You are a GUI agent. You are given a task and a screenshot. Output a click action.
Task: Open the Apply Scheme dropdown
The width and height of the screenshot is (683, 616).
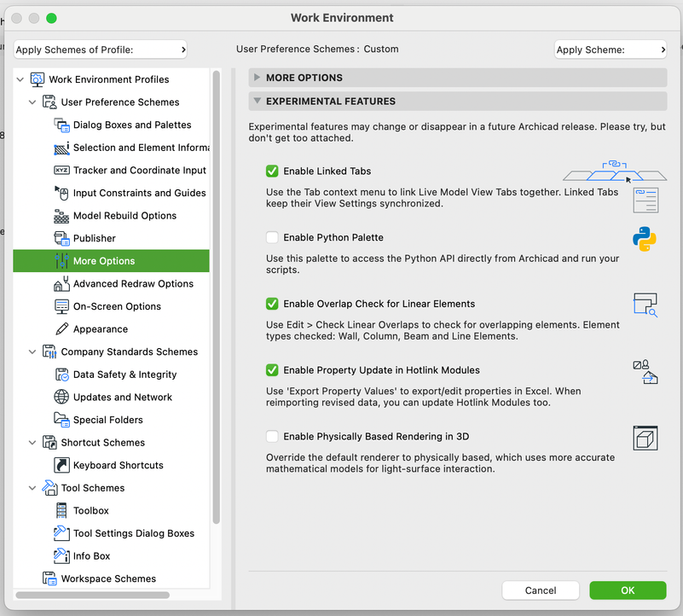click(x=611, y=49)
